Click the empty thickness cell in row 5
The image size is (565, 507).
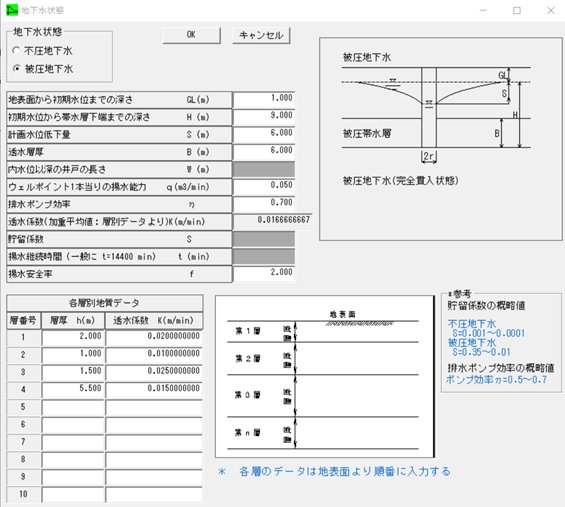73,407
